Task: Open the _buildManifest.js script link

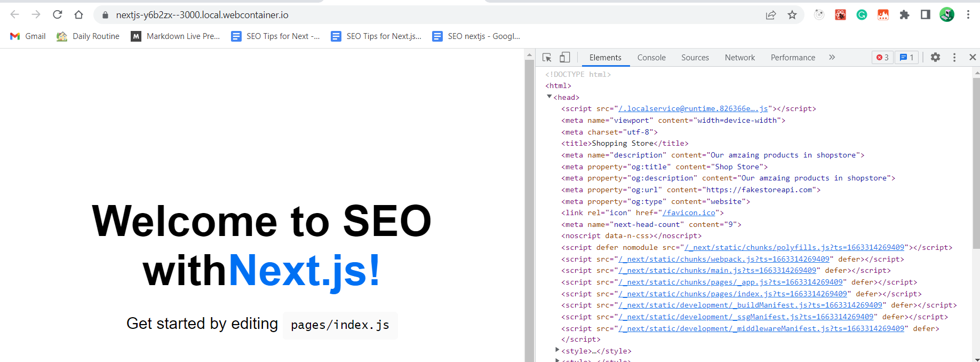Action: pyautogui.click(x=751, y=305)
